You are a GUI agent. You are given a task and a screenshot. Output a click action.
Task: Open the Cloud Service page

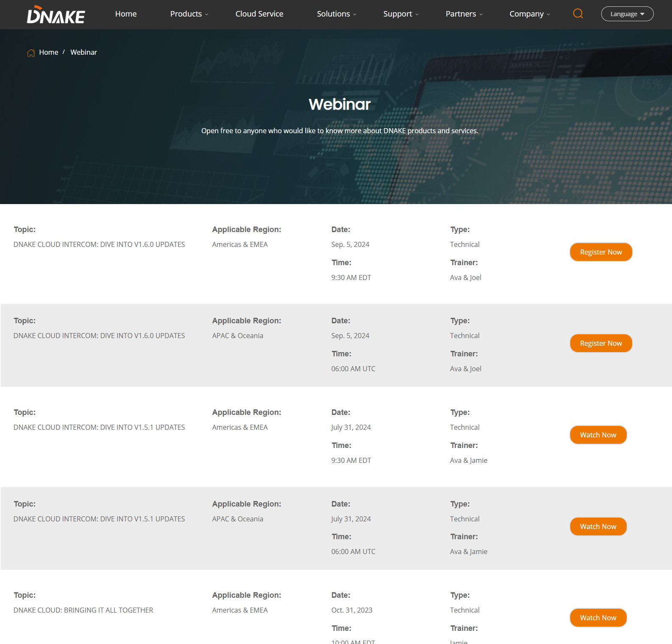(x=259, y=14)
